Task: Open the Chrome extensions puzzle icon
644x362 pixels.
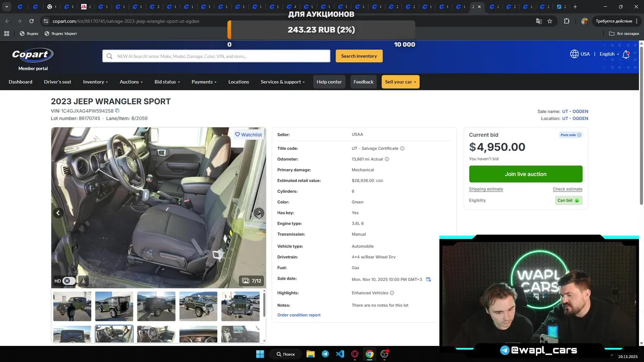Action: tap(567, 21)
